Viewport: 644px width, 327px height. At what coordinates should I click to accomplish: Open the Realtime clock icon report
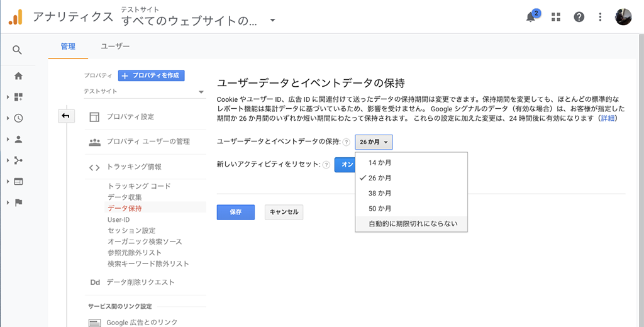coord(18,118)
